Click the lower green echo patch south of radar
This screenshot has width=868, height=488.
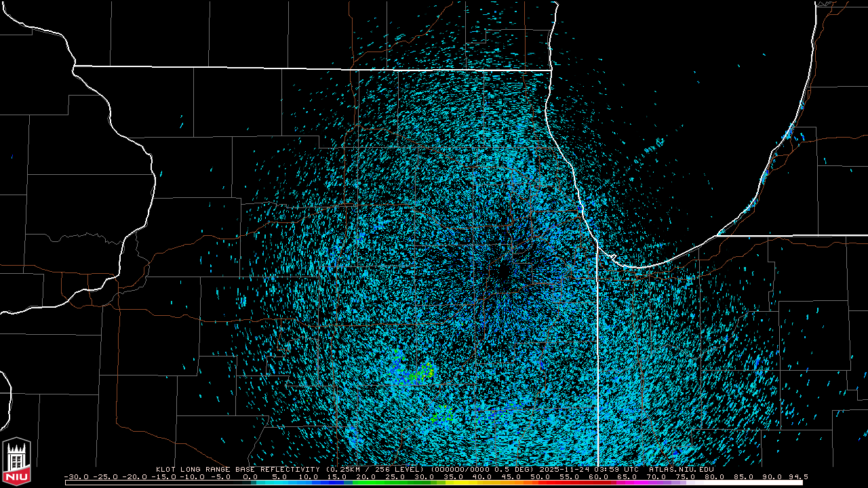(442, 413)
